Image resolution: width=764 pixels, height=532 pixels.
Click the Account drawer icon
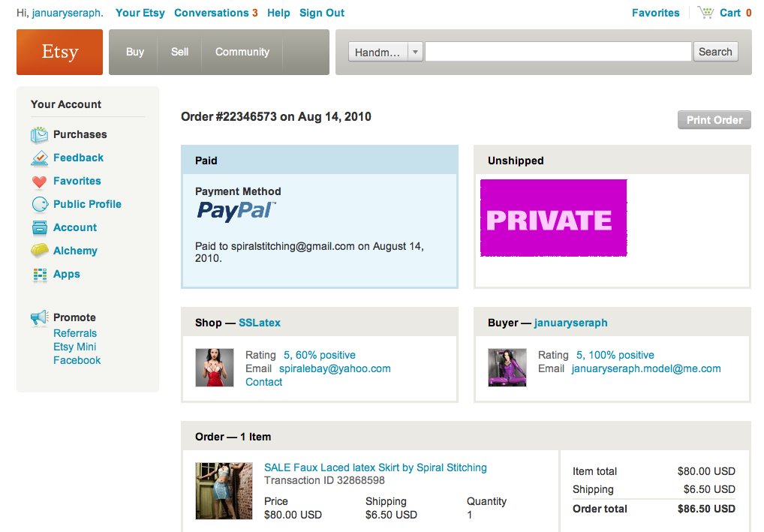tap(40, 227)
